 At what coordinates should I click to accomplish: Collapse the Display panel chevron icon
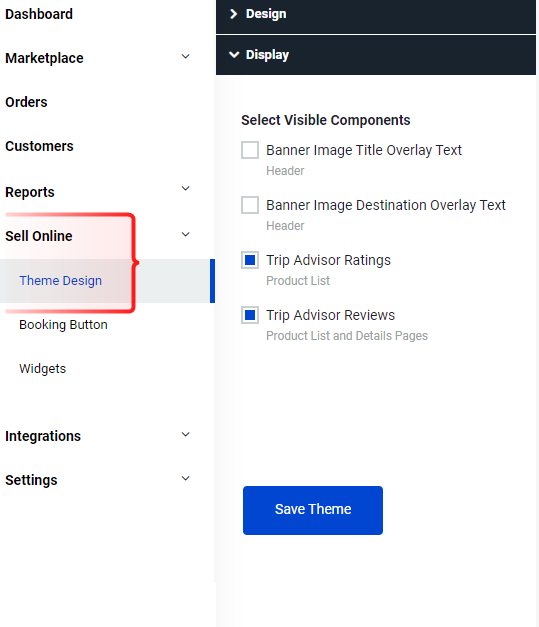pos(234,55)
